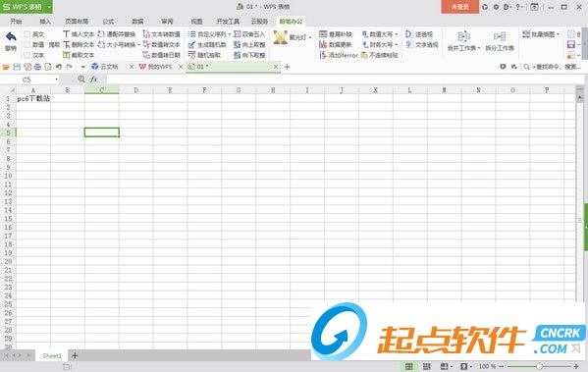The image size is (588, 372).
Task: Open the 页面布局 ribbon tab
Action: click(x=77, y=22)
